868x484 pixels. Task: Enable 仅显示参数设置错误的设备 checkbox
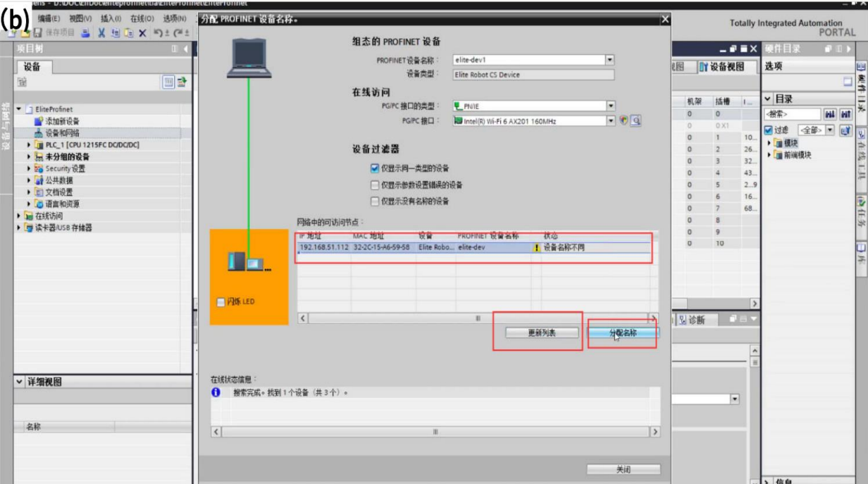click(375, 185)
